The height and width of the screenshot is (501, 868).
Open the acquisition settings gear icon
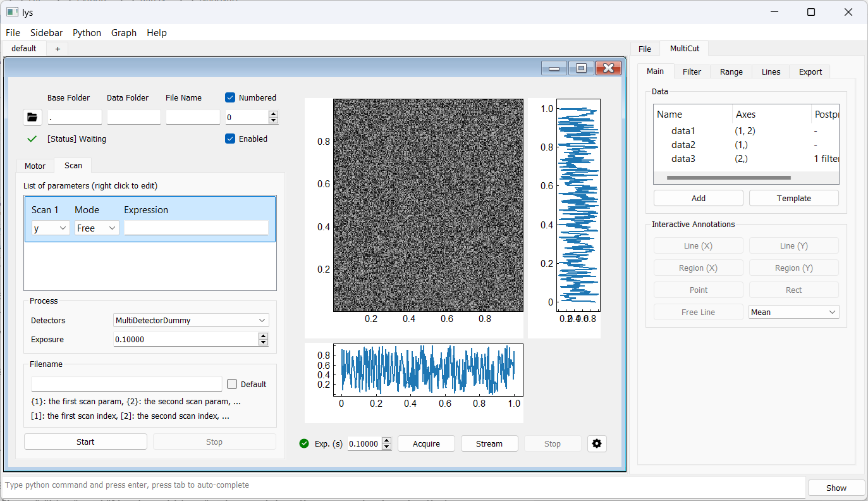pos(596,443)
